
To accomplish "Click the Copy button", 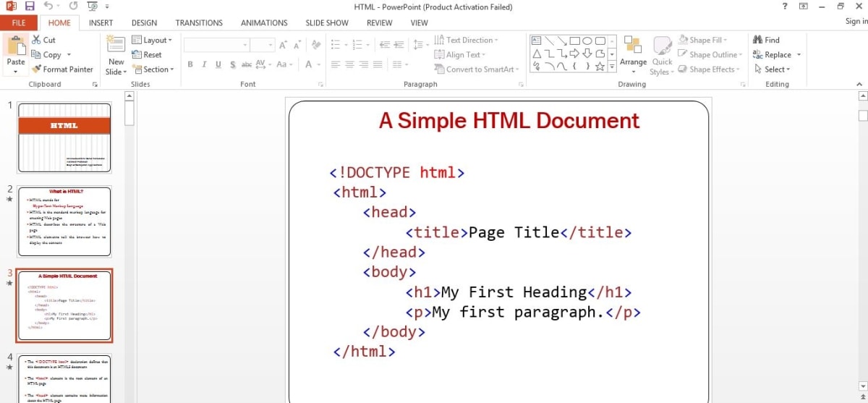I will 46,54.
